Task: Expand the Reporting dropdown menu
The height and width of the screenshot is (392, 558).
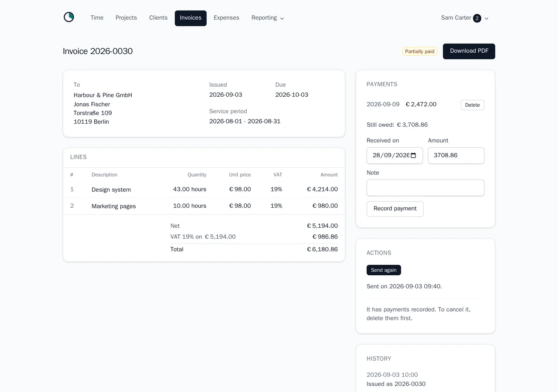Action: [x=268, y=18]
